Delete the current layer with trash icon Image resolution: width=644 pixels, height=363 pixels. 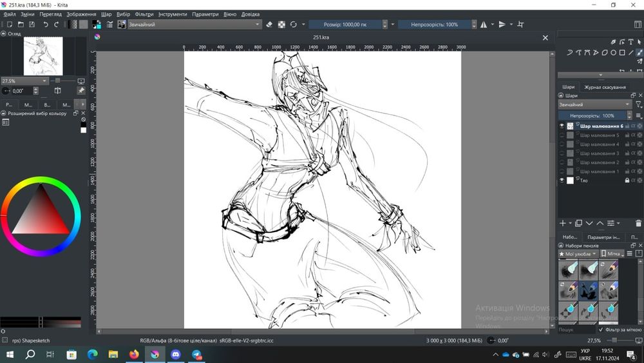pyautogui.click(x=638, y=223)
